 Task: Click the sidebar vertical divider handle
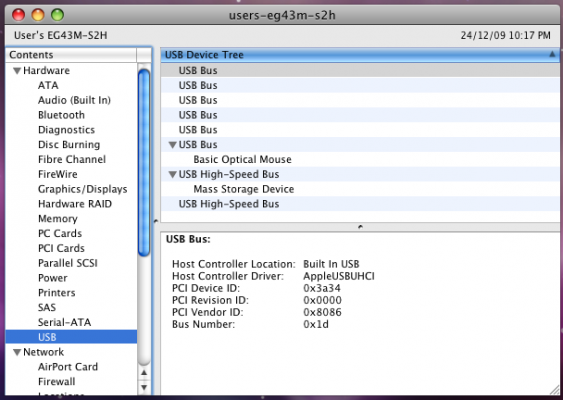pos(156,221)
